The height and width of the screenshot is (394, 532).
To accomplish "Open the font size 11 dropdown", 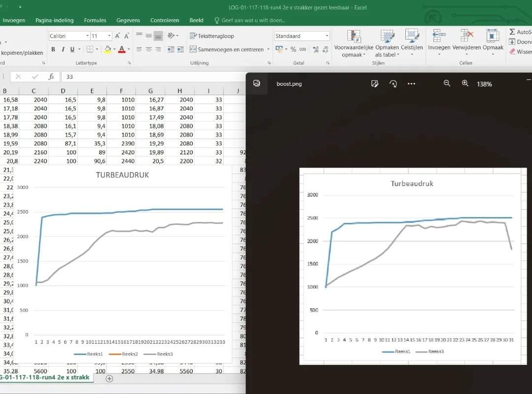I will click(x=109, y=36).
